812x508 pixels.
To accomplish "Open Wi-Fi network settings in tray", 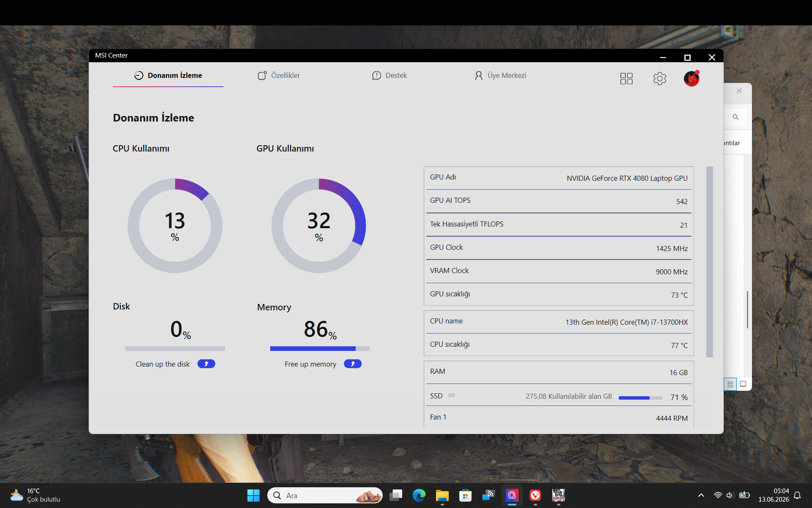I will [718, 495].
